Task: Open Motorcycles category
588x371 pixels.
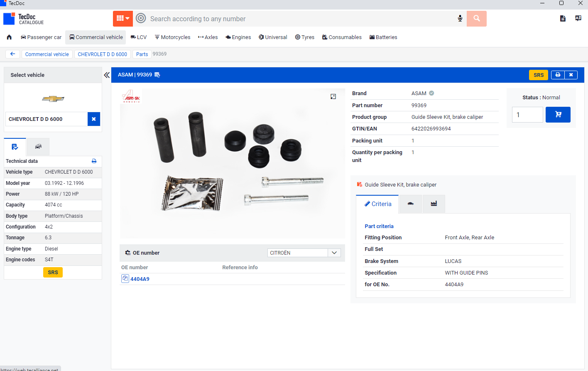Action: 172,37
